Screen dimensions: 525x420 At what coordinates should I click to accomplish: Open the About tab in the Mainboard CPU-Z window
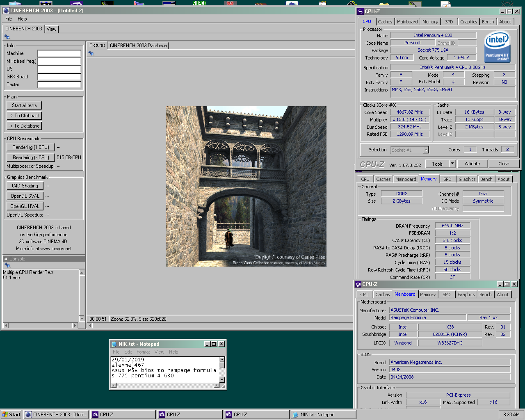(502, 294)
